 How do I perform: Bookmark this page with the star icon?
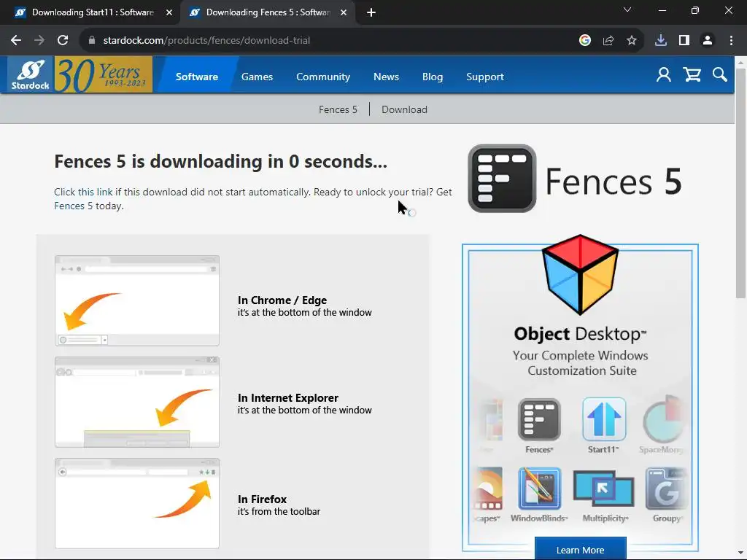pos(632,41)
